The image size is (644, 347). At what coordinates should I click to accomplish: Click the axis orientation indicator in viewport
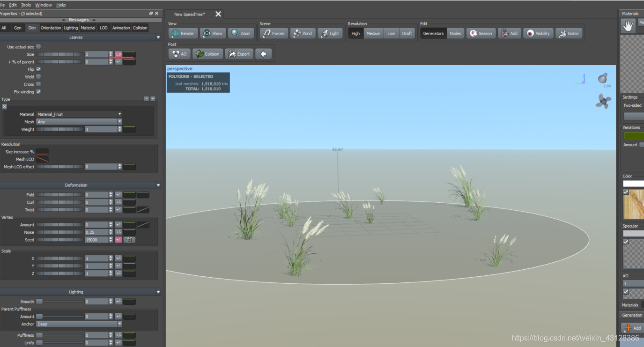click(581, 80)
